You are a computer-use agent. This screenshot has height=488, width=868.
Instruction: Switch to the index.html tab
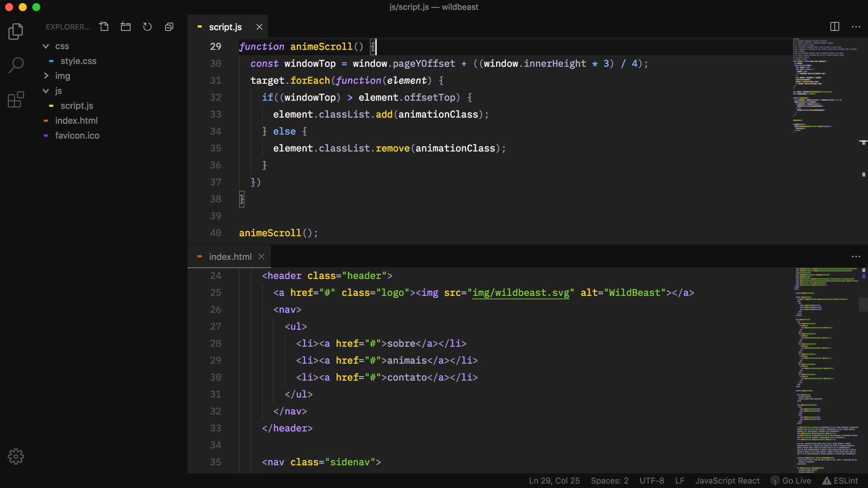[230, 257]
